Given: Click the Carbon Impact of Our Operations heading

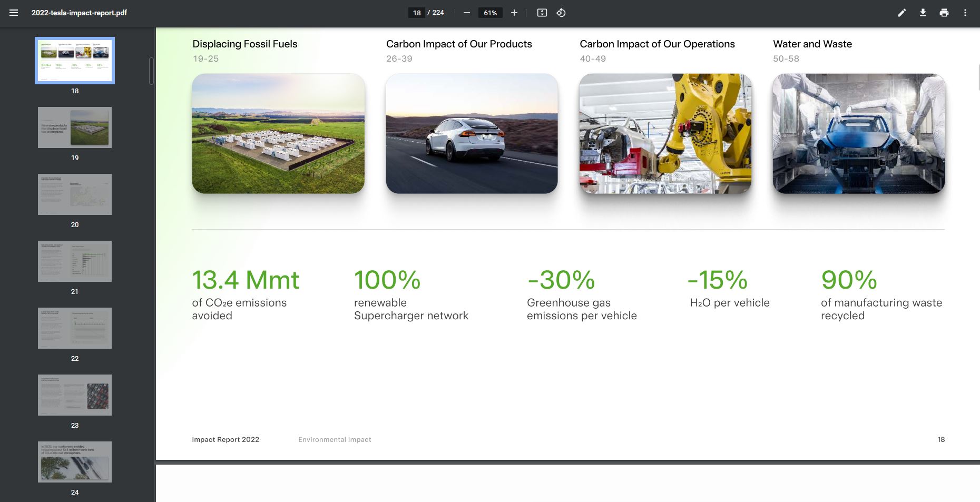Looking at the screenshot, I should pyautogui.click(x=657, y=44).
